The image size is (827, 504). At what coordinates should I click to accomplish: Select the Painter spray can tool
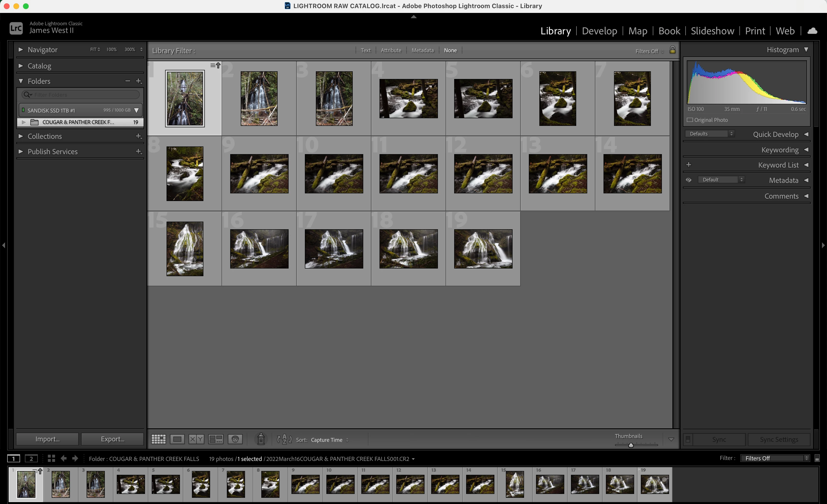point(261,439)
